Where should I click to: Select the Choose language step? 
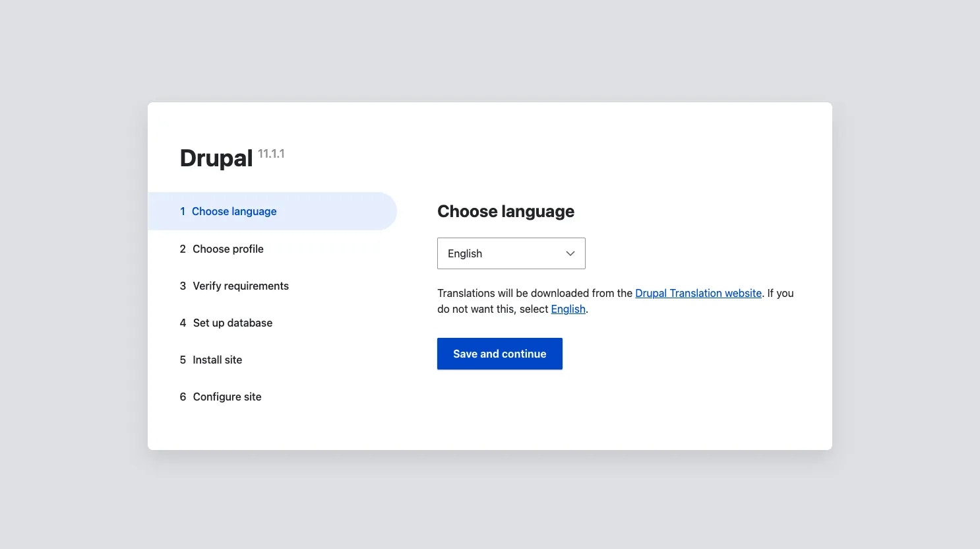(x=272, y=211)
